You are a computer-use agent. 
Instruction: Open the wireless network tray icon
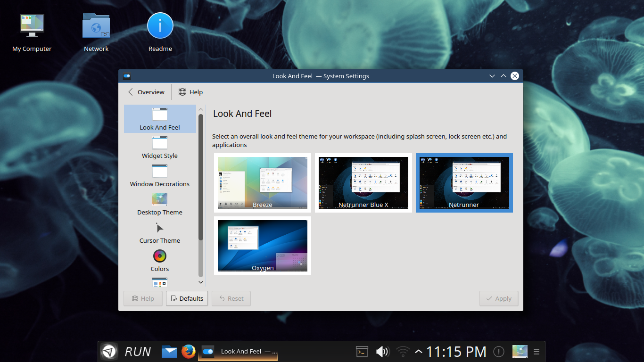(x=403, y=352)
